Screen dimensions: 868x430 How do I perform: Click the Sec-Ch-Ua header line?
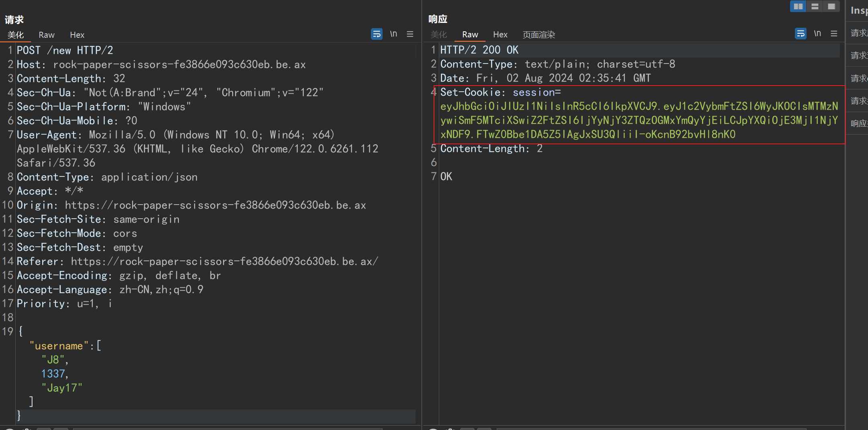(170, 92)
